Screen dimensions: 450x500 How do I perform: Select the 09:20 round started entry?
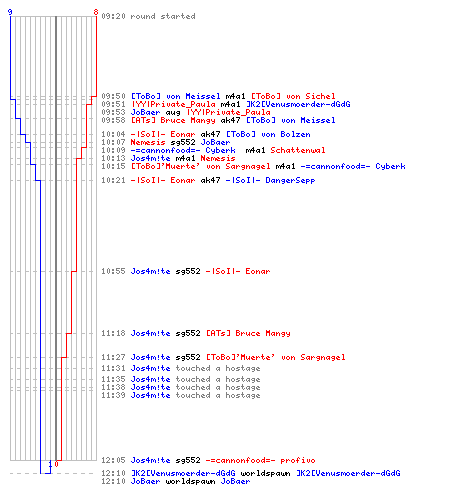[148, 16]
